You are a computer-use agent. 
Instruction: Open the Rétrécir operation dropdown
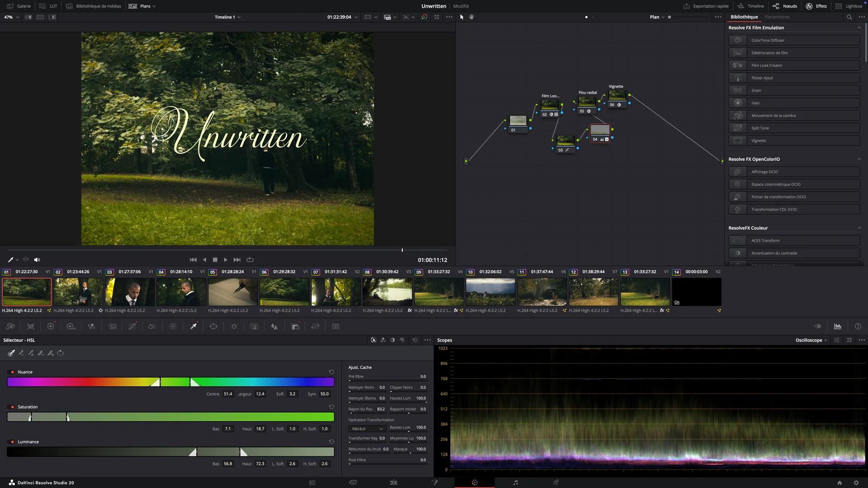pyautogui.click(x=367, y=429)
